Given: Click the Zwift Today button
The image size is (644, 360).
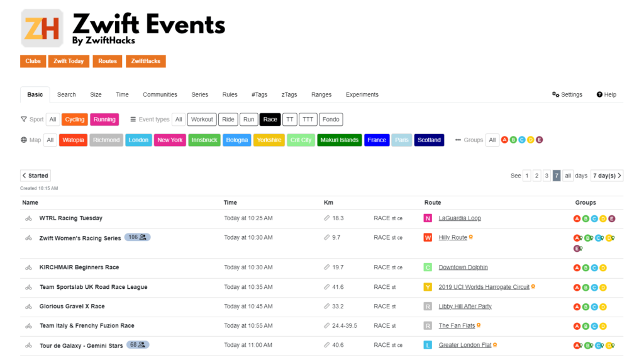Looking at the screenshot, I should [x=69, y=61].
